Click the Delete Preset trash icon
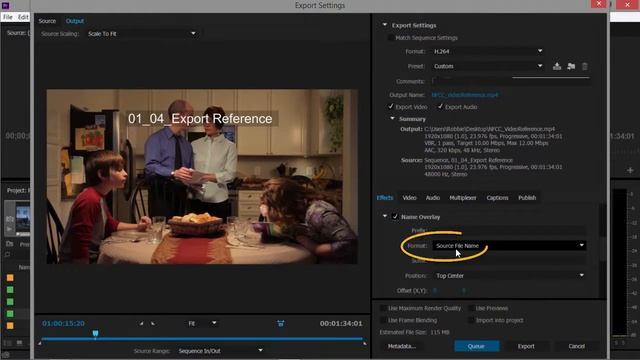The height and width of the screenshot is (360, 640). 584,66
